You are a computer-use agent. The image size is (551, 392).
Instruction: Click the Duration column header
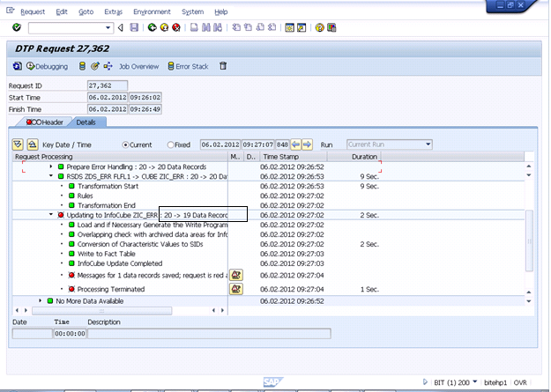pos(354,156)
